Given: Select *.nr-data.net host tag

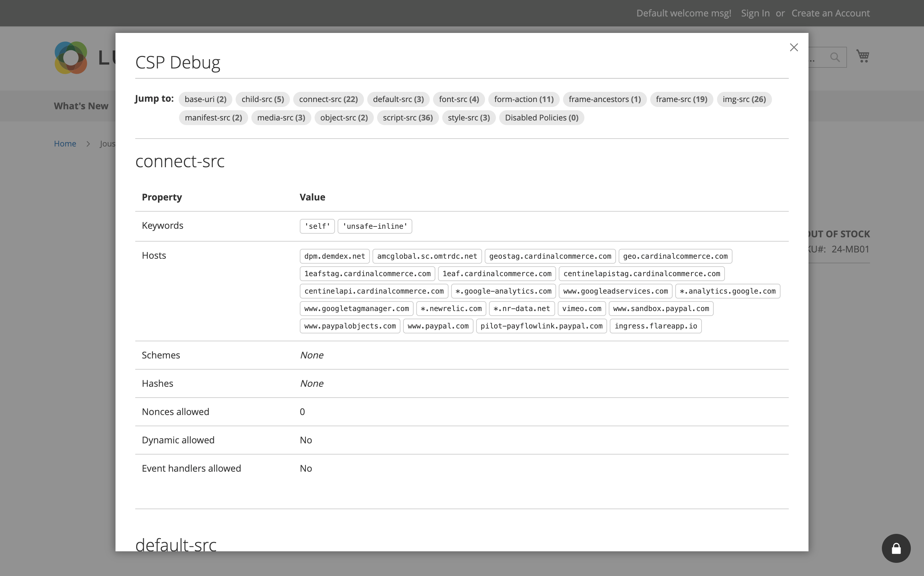Looking at the screenshot, I should (x=522, y=309).
